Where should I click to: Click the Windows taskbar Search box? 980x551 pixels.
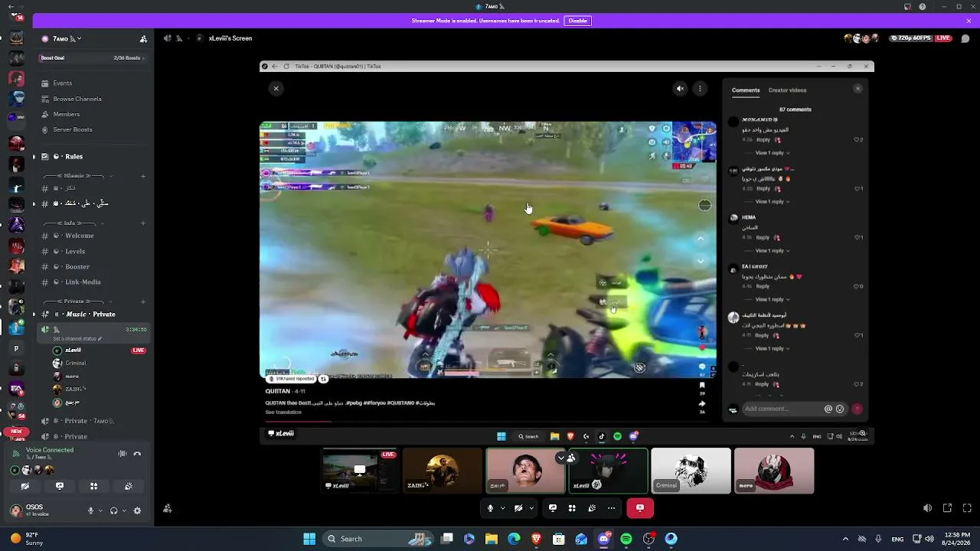pyautogui.click(x=378, y=539)
